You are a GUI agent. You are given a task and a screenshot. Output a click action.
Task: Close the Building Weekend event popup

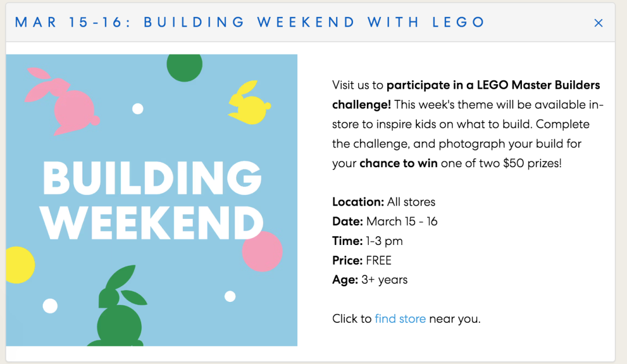click(x=598, y=23)
